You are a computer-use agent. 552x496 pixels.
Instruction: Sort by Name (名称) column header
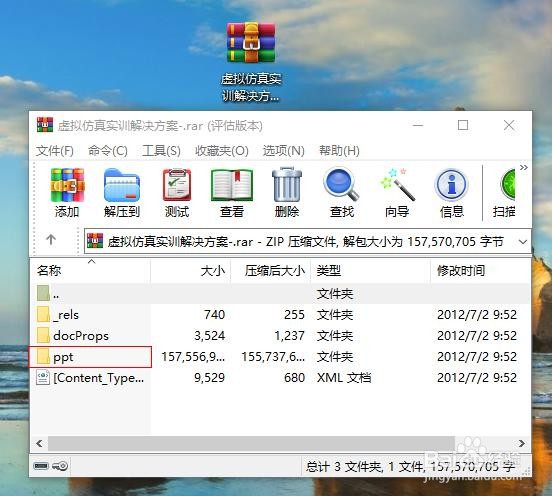click(90, 270)
